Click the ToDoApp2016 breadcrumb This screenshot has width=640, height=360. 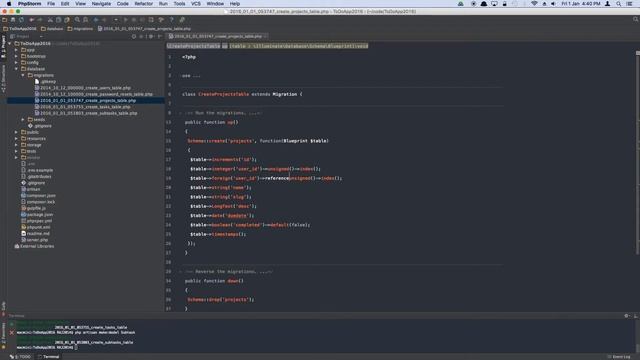pos(20,29)
